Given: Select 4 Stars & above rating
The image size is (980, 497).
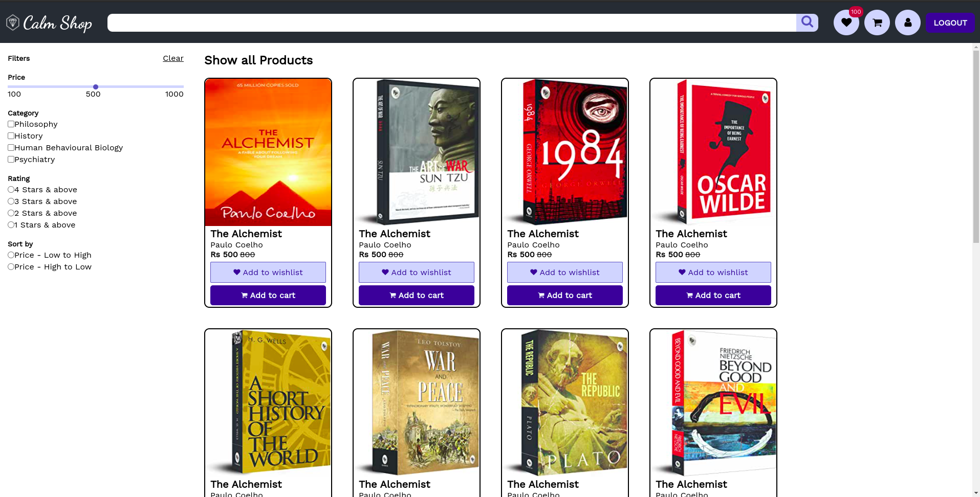Looking at the screenshot, I should (x=11, y=190).
